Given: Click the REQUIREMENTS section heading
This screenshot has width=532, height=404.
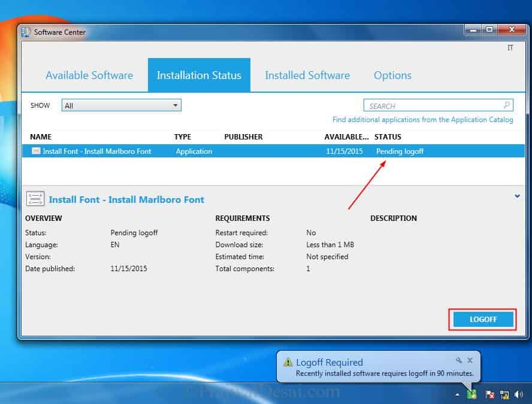Looking at the screenshot, I should pos(242,218).
